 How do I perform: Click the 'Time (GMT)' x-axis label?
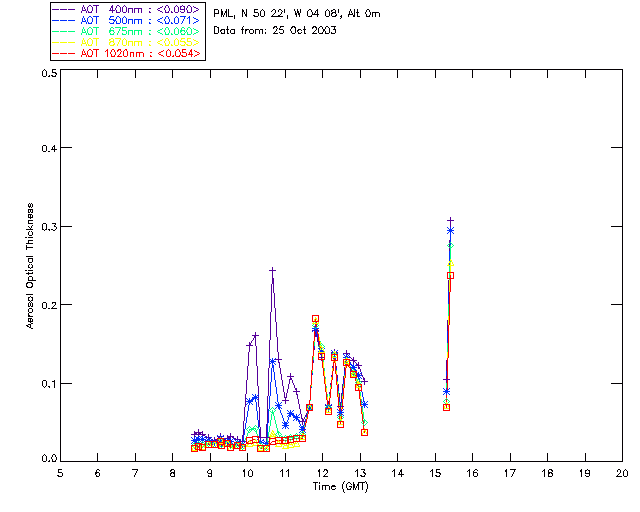[x=340, y=487]
